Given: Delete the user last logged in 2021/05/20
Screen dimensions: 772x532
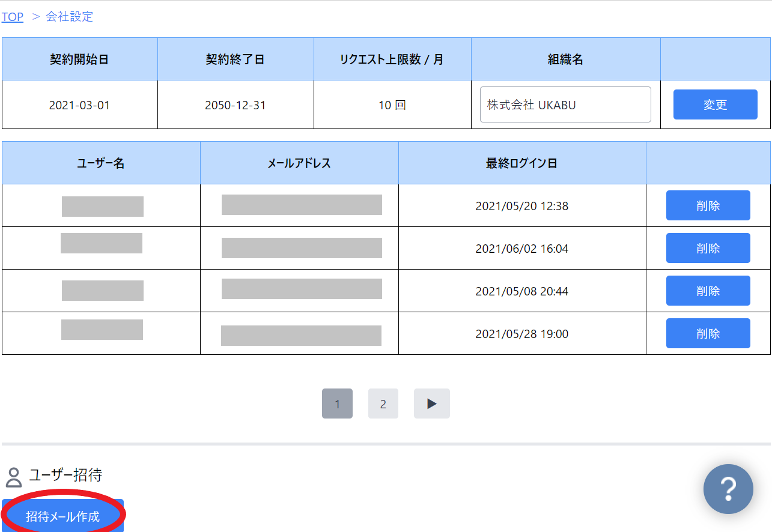Looking at the screenshot, I should pos(708,205).
